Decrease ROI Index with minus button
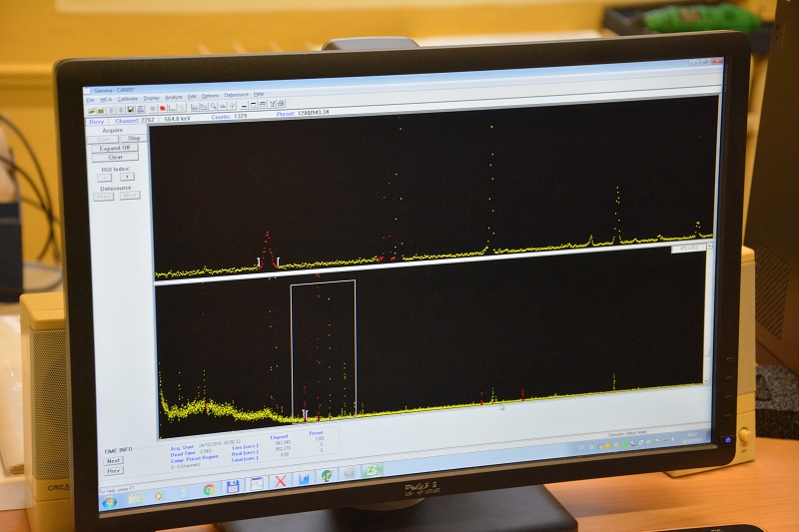This screenshot has width=799, height=532. [105, 178]
